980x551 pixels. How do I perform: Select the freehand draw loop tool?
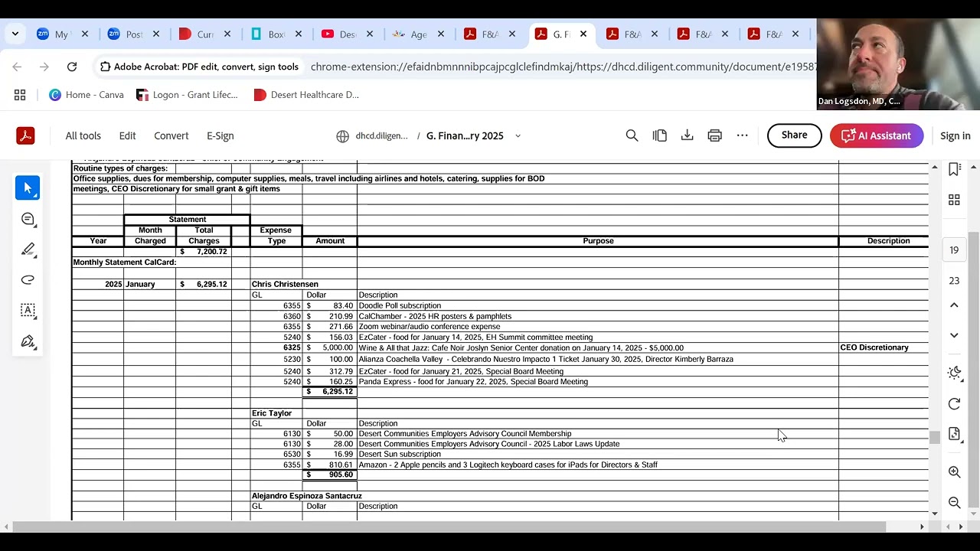pos(28,280)
